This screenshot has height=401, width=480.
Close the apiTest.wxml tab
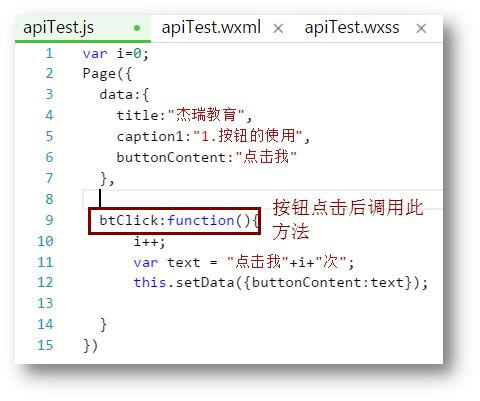(x=278, y=29)
